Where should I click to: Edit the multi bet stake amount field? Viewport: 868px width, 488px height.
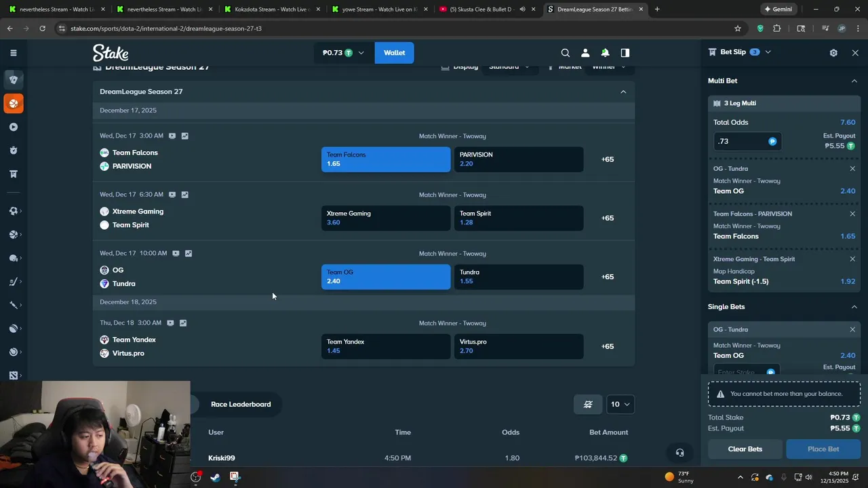pyautogui.click(x=746, y=141)
